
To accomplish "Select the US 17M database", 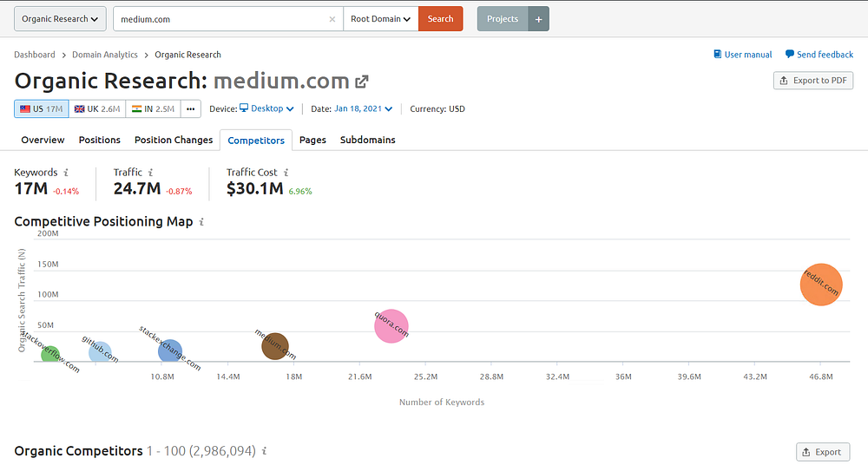I will [x=42, y=109].
